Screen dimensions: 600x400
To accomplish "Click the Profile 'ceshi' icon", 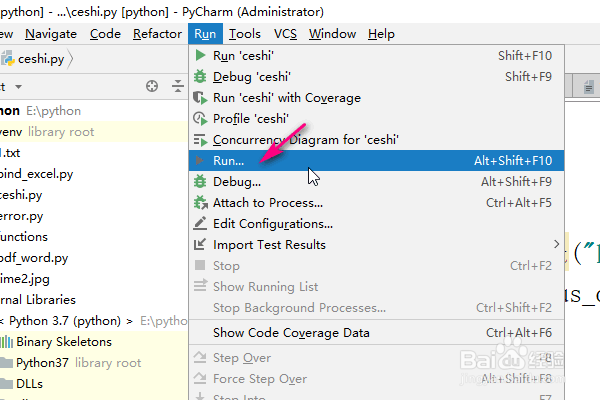I will click(199, 119).
